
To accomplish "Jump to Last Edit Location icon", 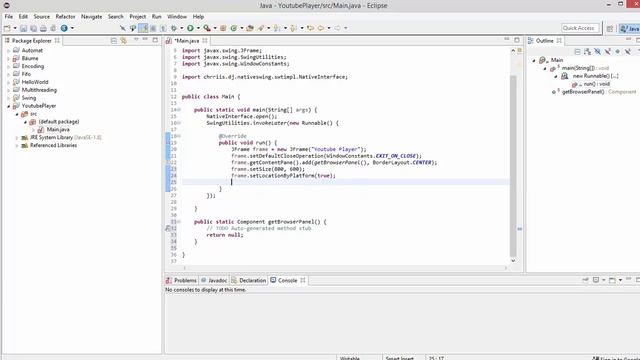I will click(x=310, y=28).
